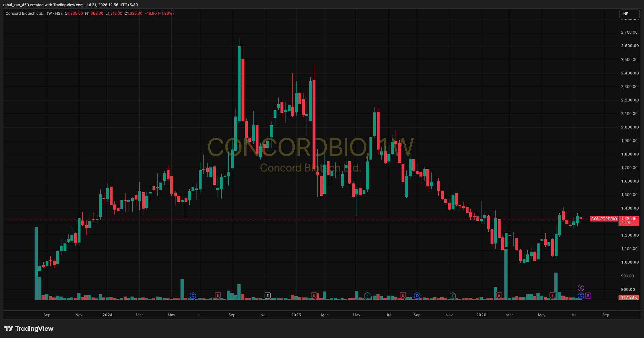Select the 1W interval label

(x=49, y=14)
